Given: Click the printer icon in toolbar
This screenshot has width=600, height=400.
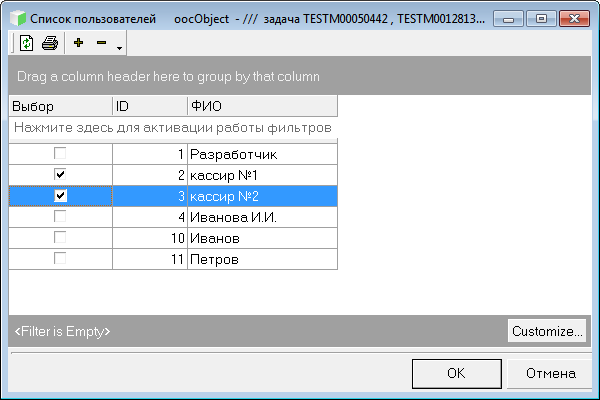Looking at the screenshot, I should point(49,43).
